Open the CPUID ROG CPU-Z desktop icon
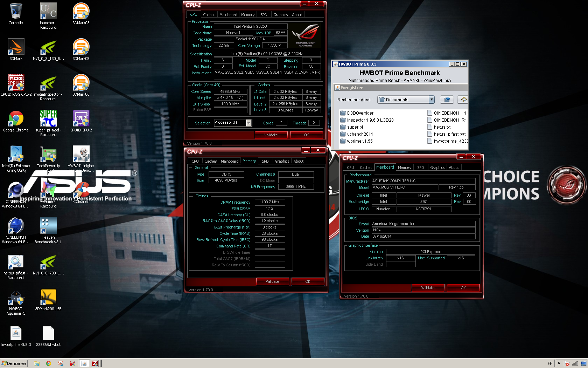The width and height of the screenshot is (588, 368). click(x=16, y=86)
